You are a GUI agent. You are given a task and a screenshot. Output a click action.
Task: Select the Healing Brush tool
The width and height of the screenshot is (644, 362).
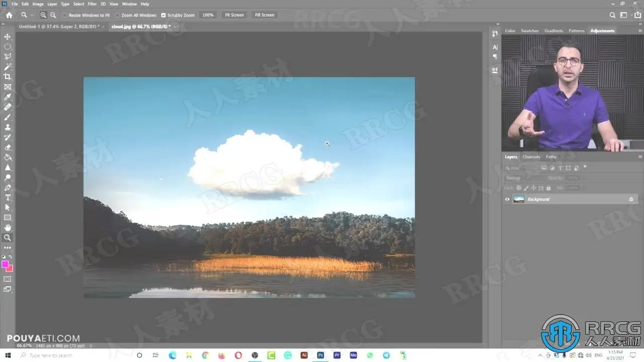[x=8, y=107]
